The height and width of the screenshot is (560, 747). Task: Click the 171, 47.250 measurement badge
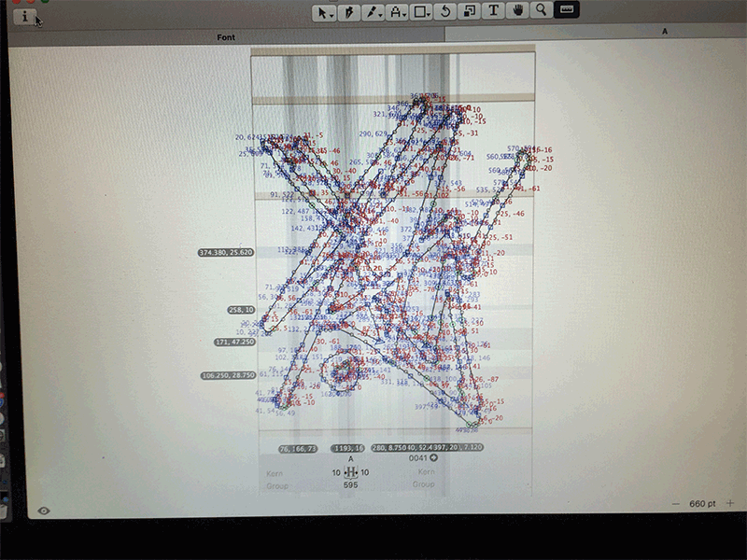(x=235, y=342)
